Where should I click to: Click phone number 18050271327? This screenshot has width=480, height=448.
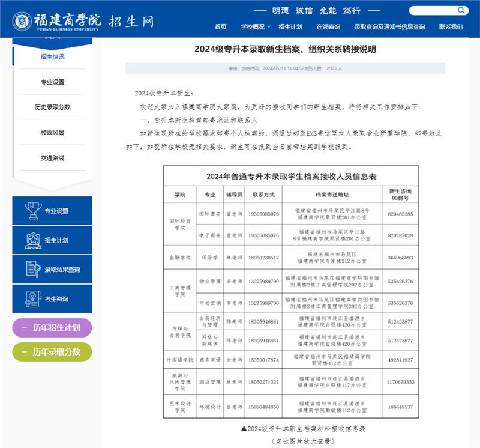click(263, 382)
